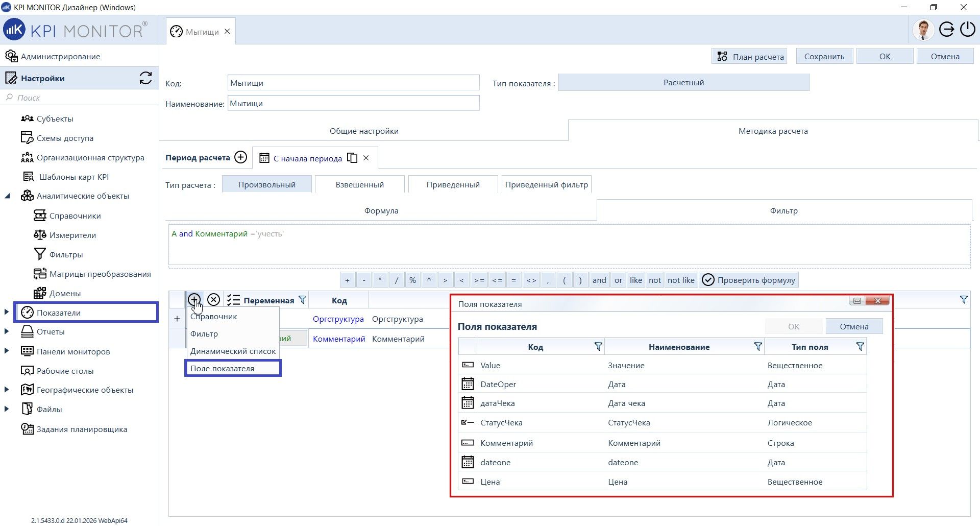The image size is (980, 526).
Task: Select Приведенный фильтр calculation type
Action: (547, 184)
